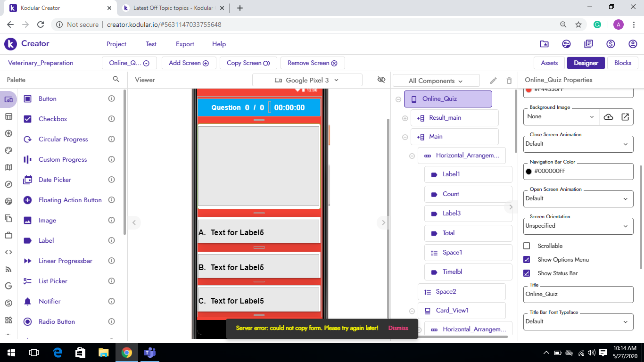Click the dollar monetization icon in header
Image resolution: width=644 pixels, height=362 pixels.
click(x=611, y=44)
